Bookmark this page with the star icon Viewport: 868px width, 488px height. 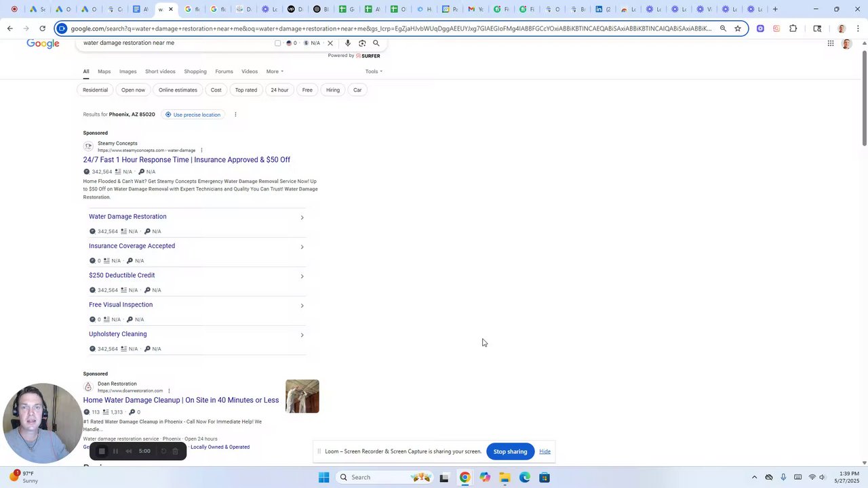[738, 28]
